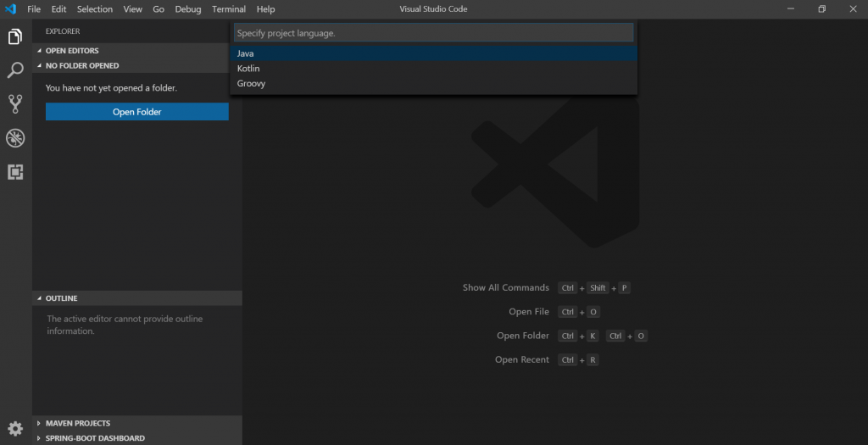Open the Explorer view in activity bar
868x445 pixels.
pos(15,36)
